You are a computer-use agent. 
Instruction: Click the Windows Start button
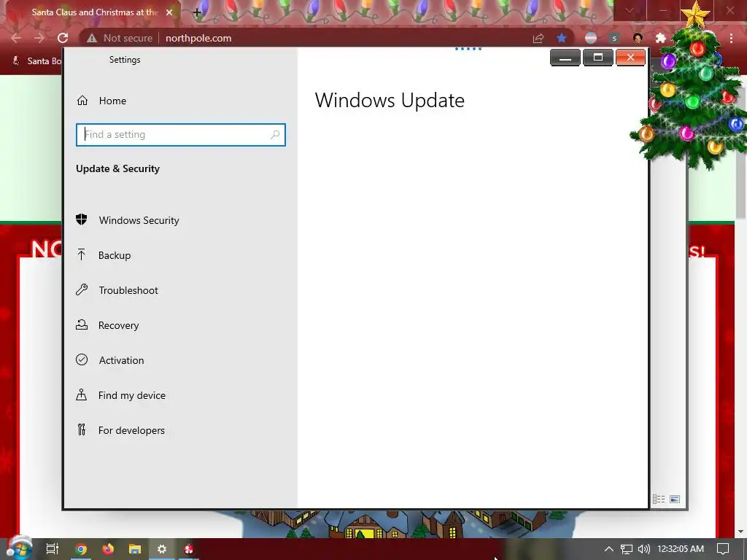19,548
